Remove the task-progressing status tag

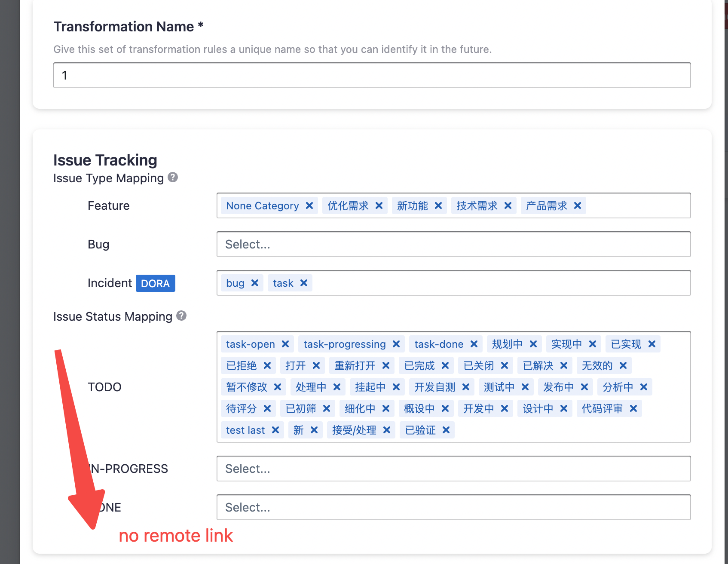tap(396, 344)
